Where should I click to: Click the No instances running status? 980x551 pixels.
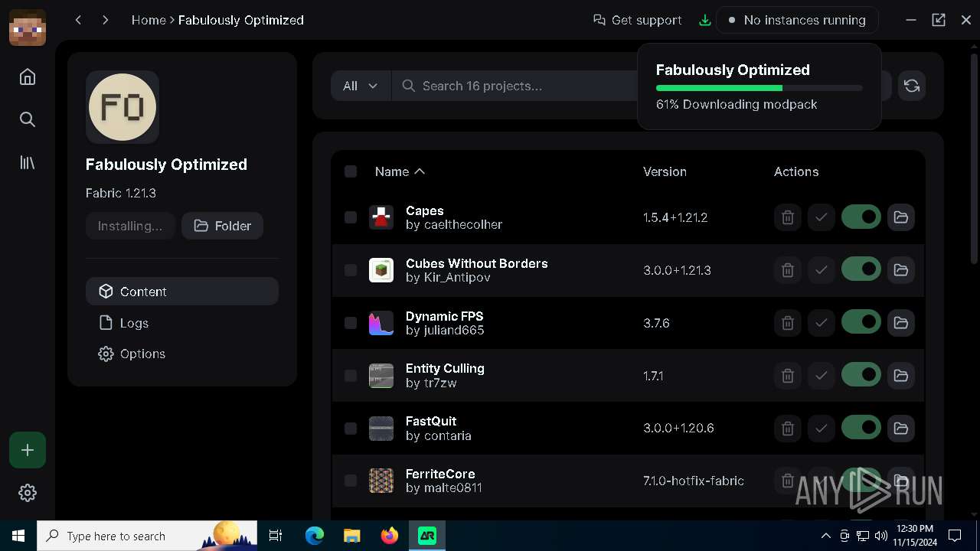point(797,20)
